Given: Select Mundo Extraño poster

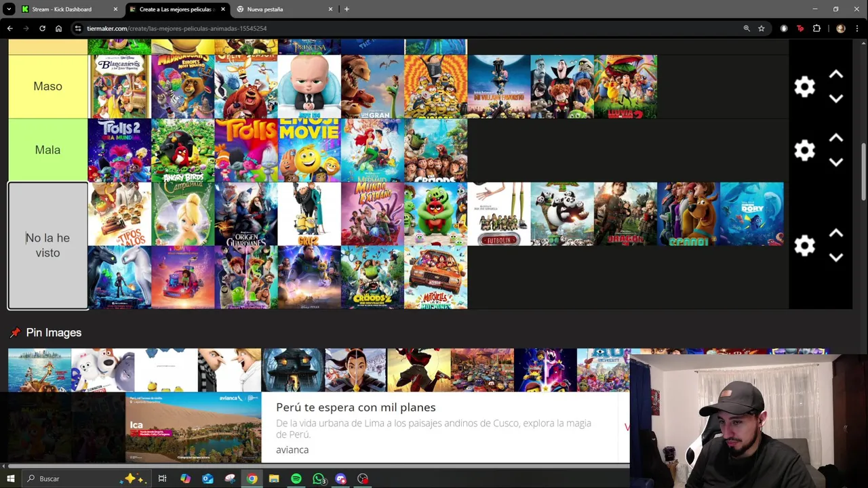Looking at the screenshot, I should click(372, 213).
